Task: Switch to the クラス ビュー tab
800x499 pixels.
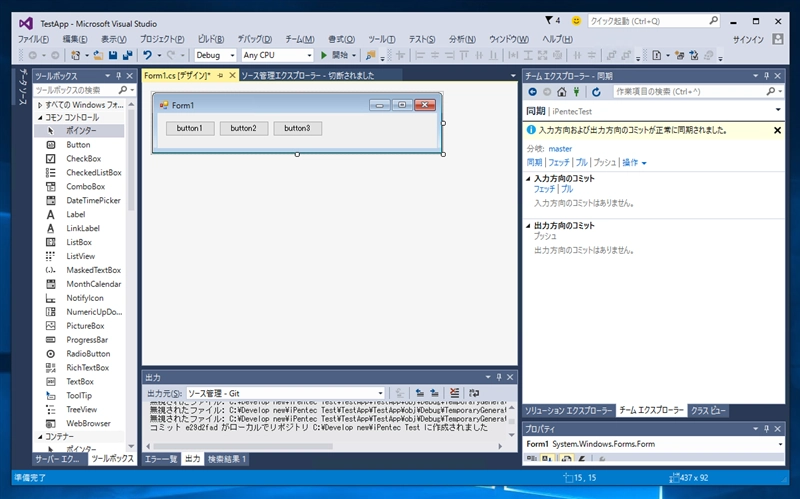Action: (708, 411)
